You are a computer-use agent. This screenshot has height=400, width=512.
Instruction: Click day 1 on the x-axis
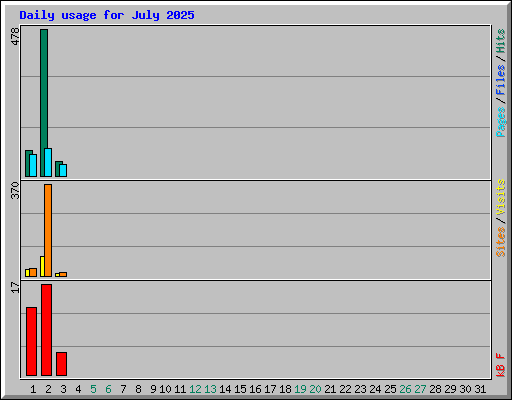pos(33,389)
